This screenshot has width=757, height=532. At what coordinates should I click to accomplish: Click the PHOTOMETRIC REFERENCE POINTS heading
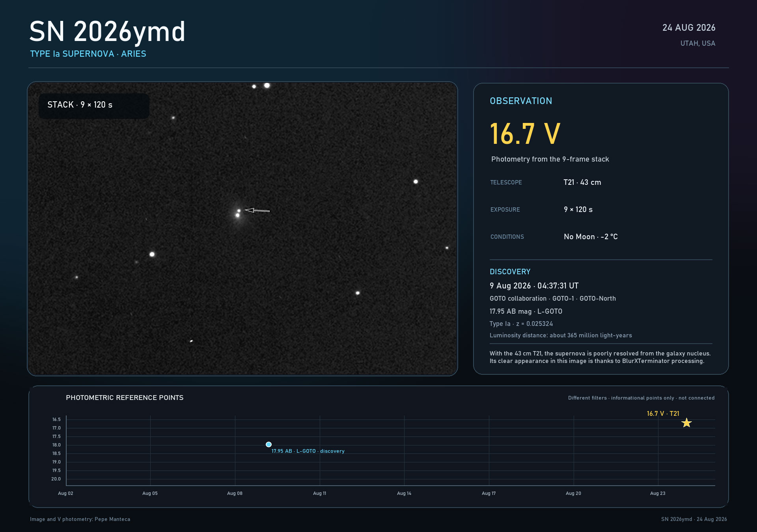pyautogui.click(x=125, y=398)
